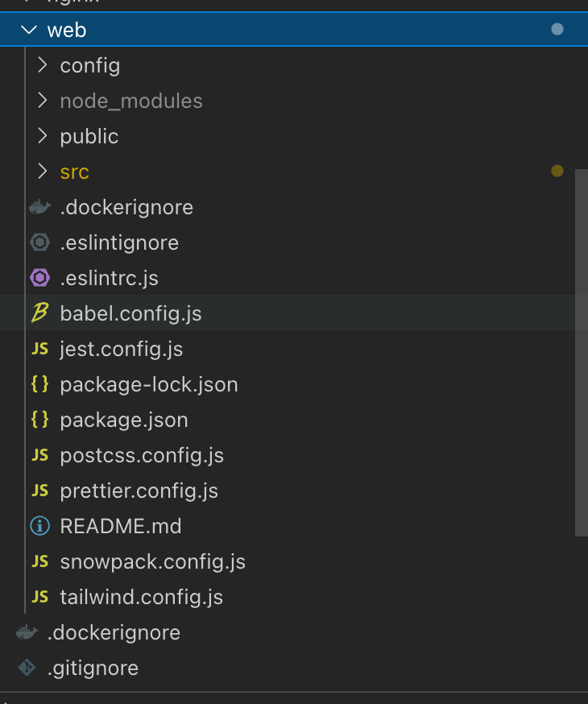Click the gray ESLint icon of .eslintignore
Screen dimensions: 588x704
coord(39,242)
